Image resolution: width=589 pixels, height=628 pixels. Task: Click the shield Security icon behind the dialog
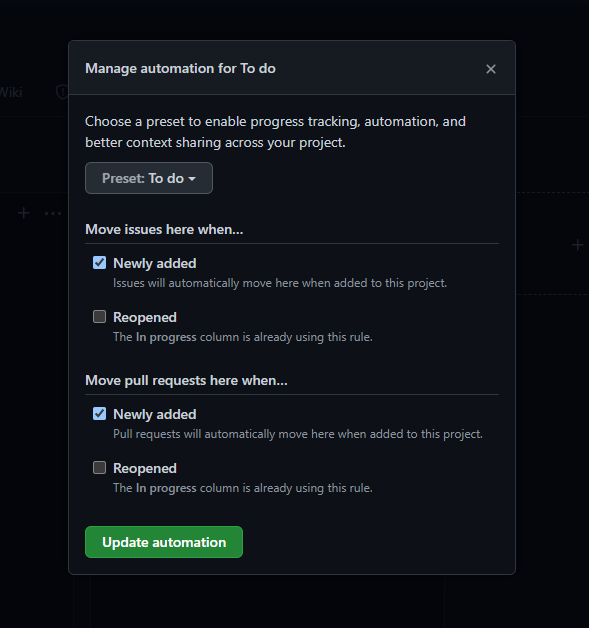tap(62, 92)
